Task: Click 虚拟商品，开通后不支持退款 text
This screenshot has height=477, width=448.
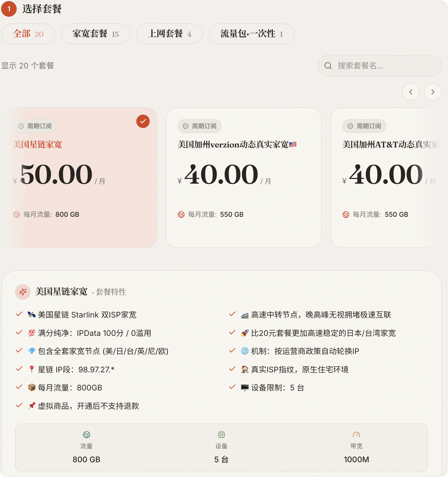Action: [88, 406]
